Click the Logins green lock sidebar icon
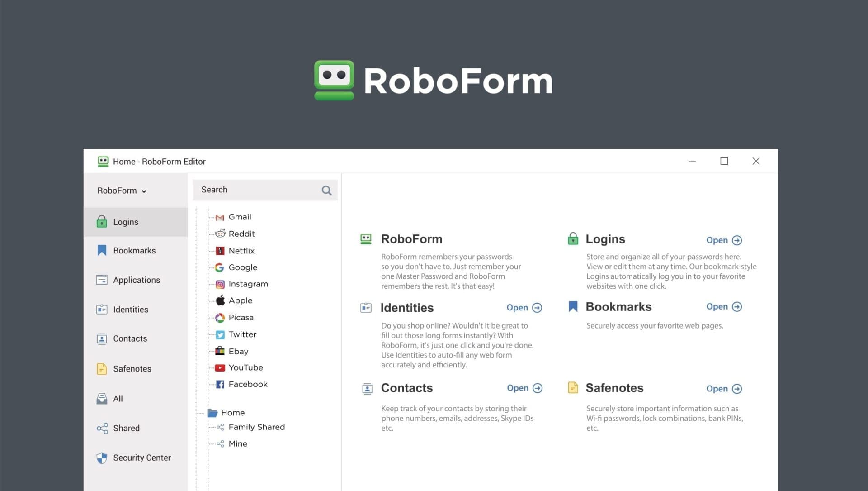Screen dimensions: 868x491 102,221
